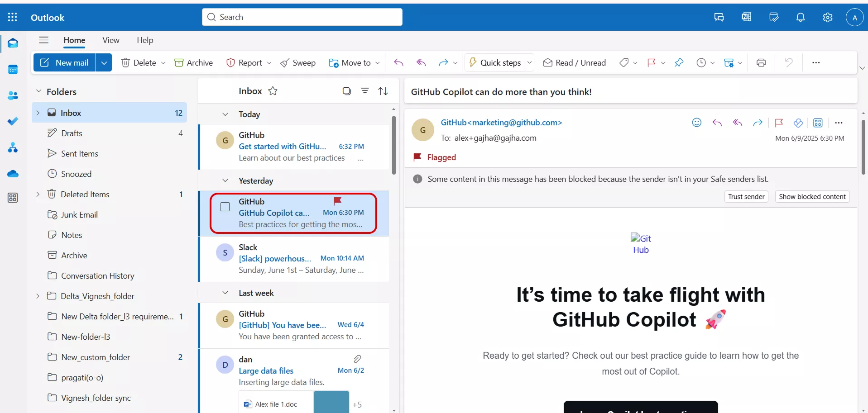Open the ribbon more options ellipsis
Image resolution: width=868 pixels, height=413 pixels.
tap(816, 63)
